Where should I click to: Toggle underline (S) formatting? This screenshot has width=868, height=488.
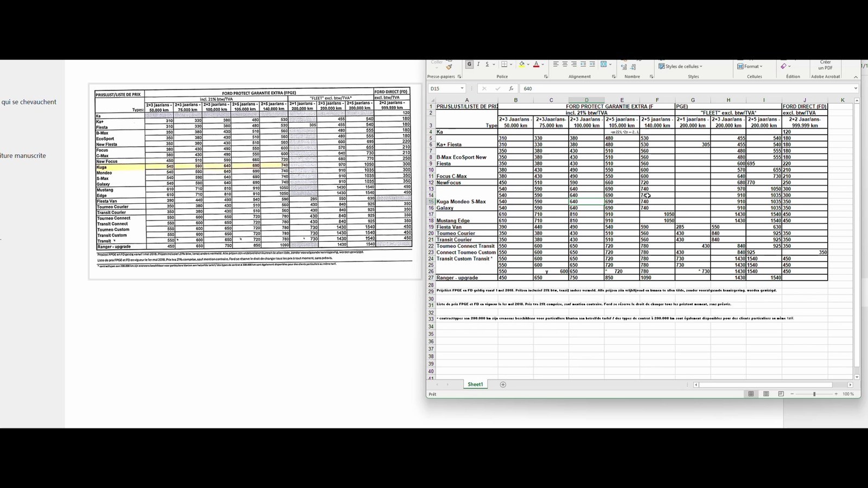pyautogui.click(x=487, y=65)
